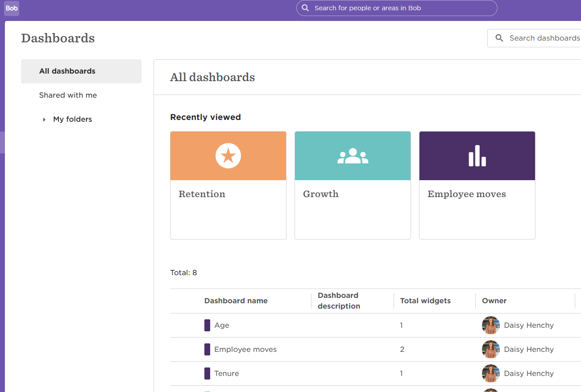Click the purple color marker beside Age

(207, 326)
